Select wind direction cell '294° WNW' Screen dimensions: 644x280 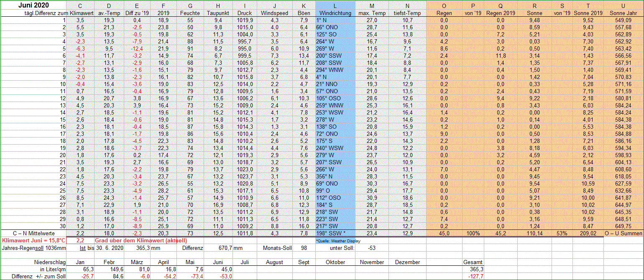pyautogui.click(x=329, y=70)
